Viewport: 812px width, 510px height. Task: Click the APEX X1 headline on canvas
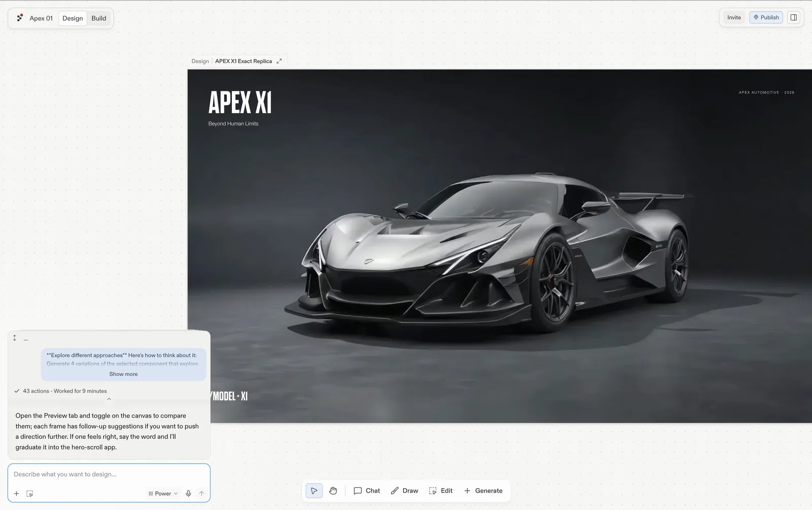point(240,102)
